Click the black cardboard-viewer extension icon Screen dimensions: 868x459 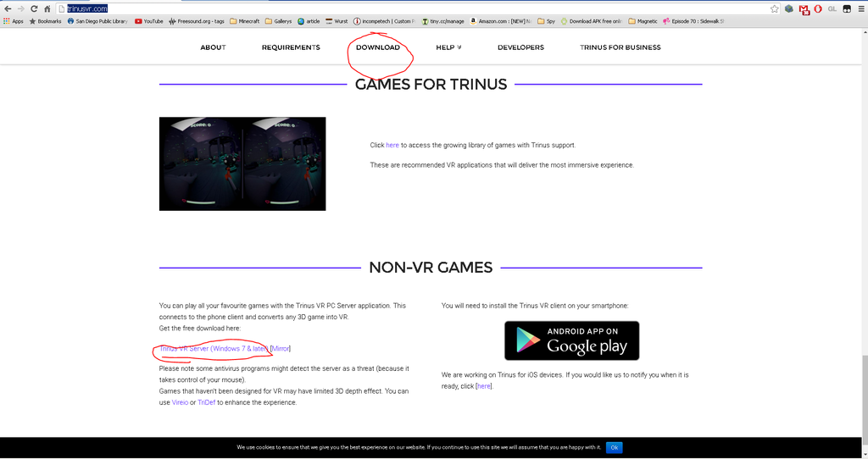(847, 8)
